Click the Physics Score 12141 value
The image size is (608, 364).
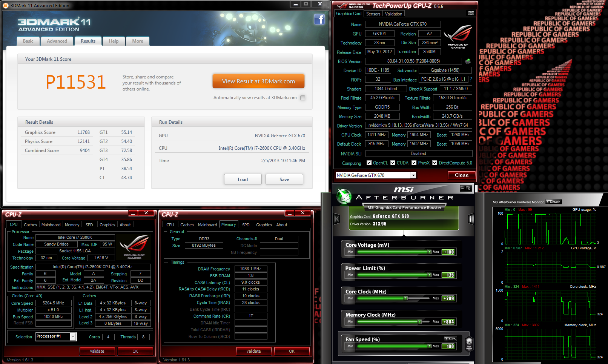point(84,141)
